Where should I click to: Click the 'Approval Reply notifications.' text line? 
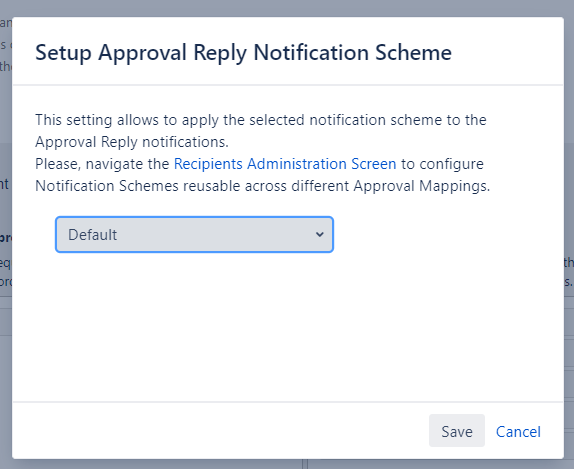132,142
